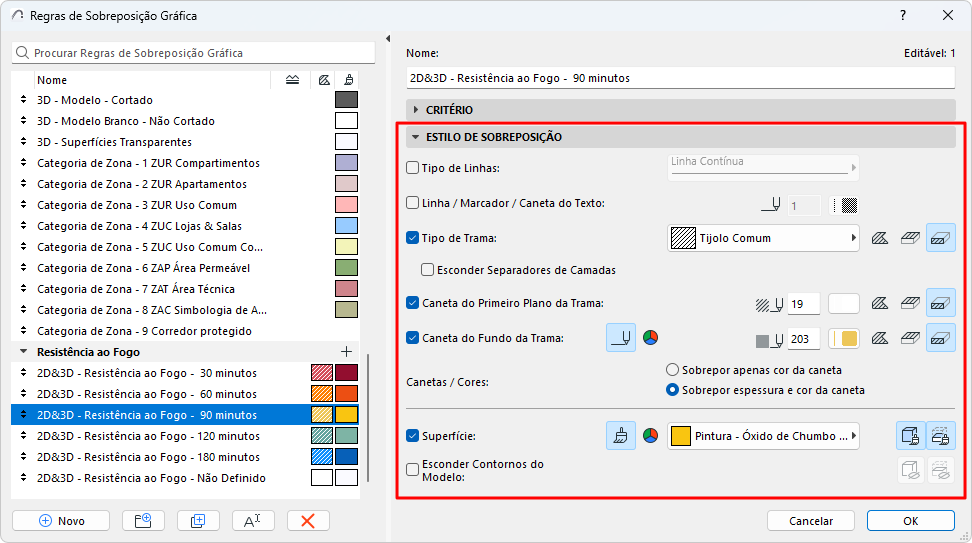Open the Tijolo Comum fill type dropdown

point(763,238)
